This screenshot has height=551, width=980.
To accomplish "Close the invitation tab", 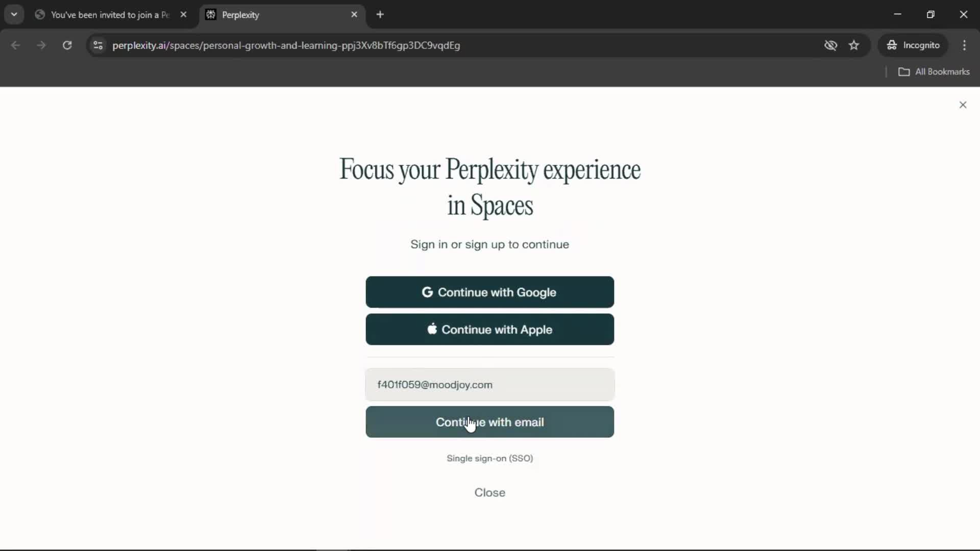I will [183, 15].
